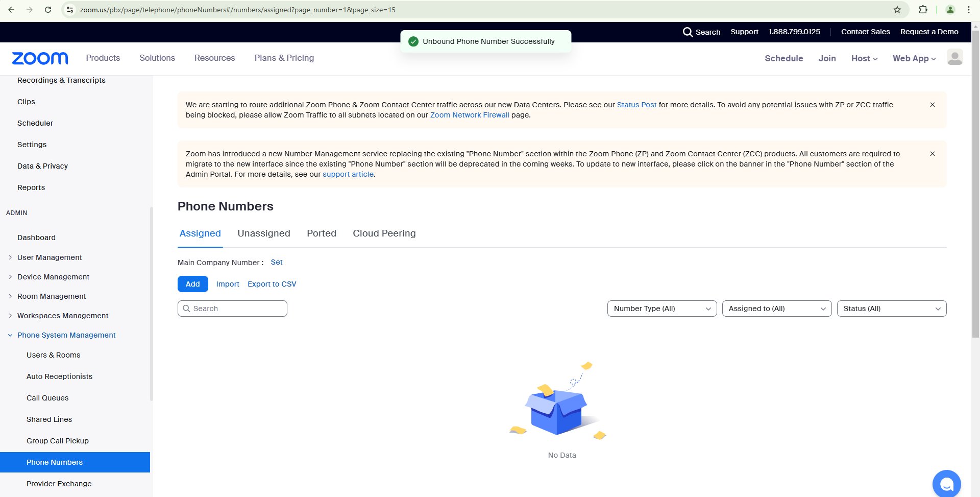Open Dashboard in admin sidebar
Viewport: 980px width, 497px height.
(36, 238)
